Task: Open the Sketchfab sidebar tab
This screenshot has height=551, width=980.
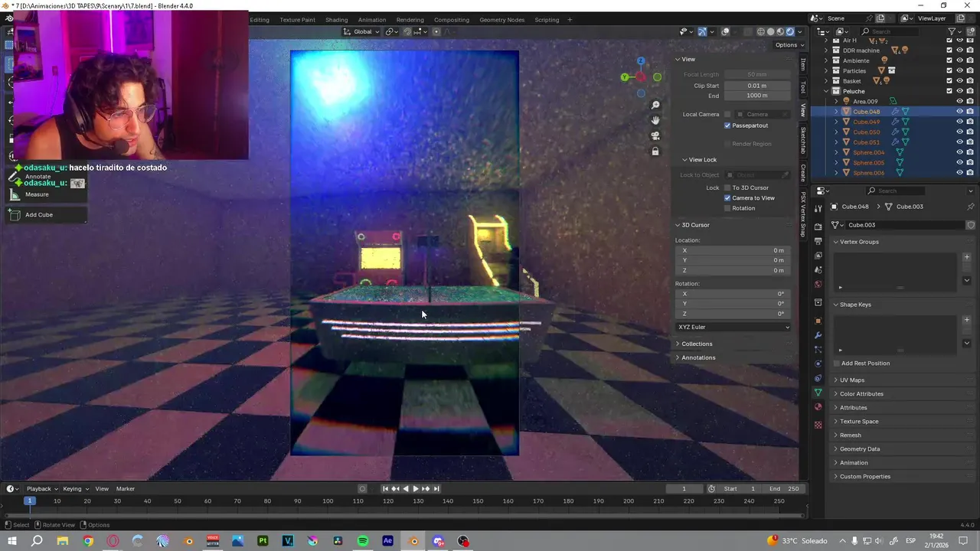Action: [803, 140]
